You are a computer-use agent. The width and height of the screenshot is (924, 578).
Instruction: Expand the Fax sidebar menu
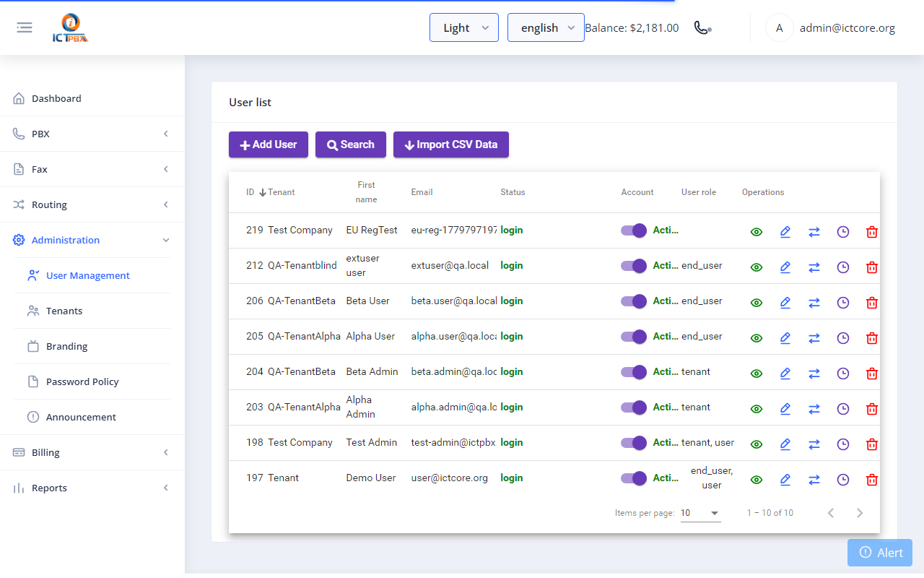(x=92, y=169)
